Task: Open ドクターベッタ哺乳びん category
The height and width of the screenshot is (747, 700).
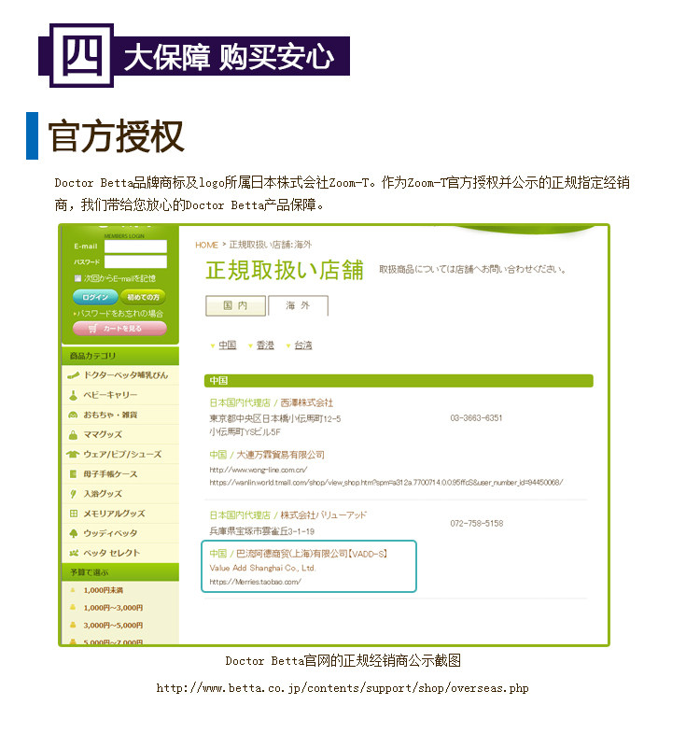Action: point(126,375)
